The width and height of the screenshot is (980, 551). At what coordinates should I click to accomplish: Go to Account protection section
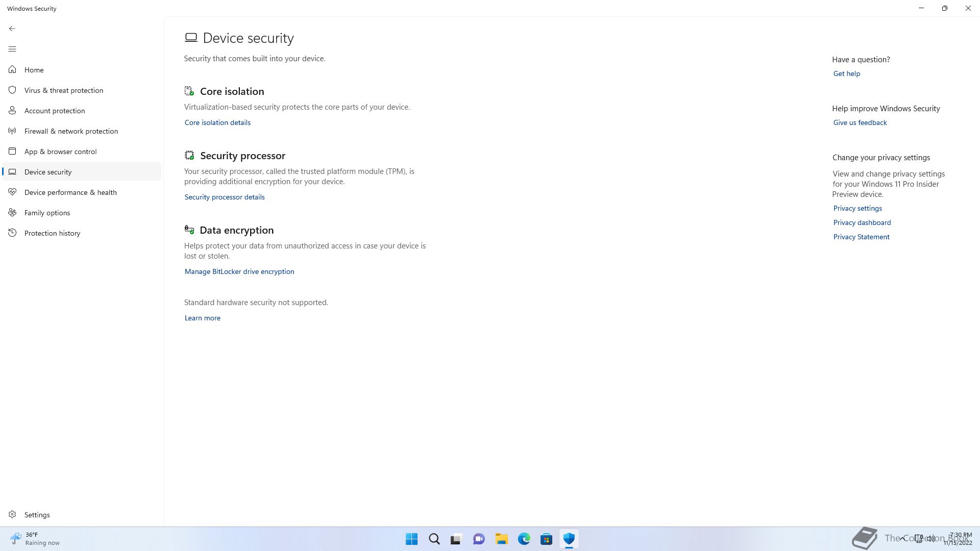[55, 111]
